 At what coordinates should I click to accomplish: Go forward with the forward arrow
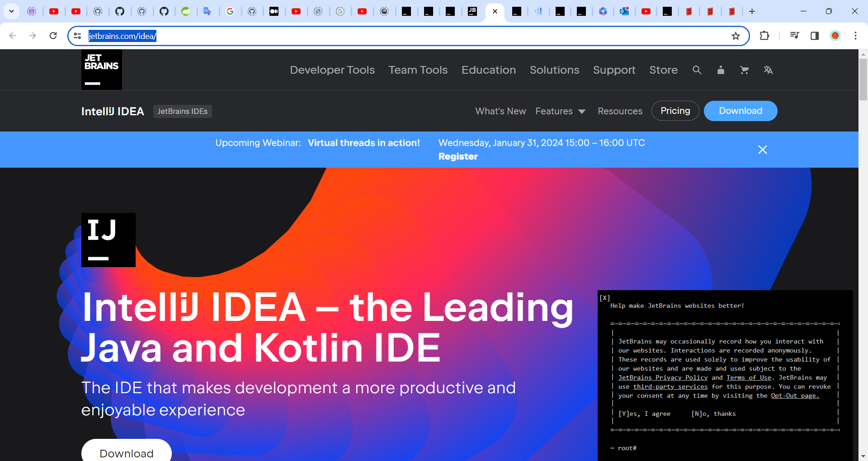(33, 36)
